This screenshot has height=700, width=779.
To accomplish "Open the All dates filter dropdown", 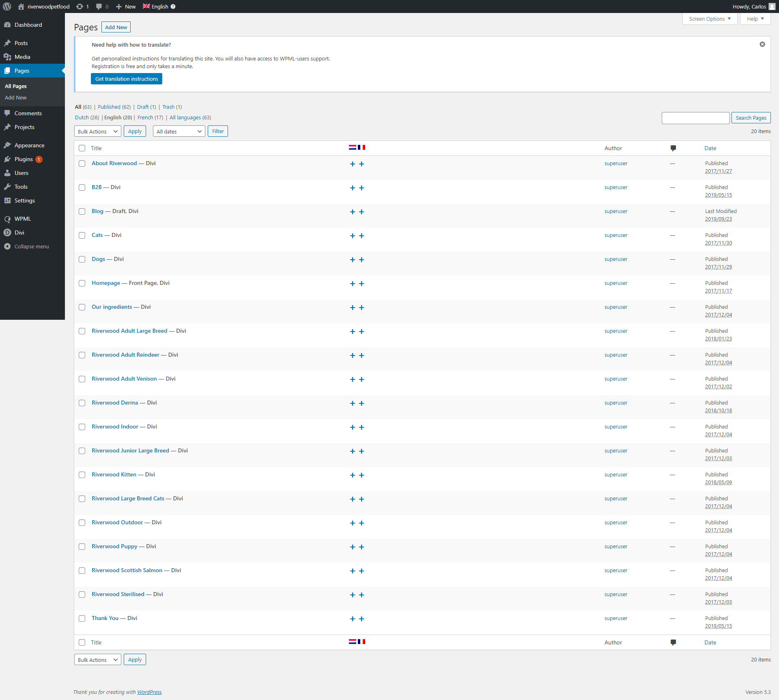I will [179, 131].
